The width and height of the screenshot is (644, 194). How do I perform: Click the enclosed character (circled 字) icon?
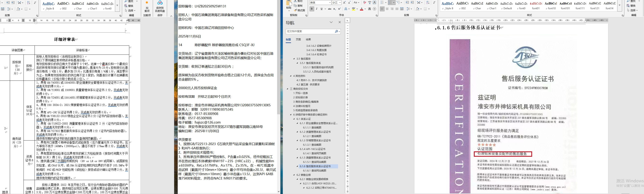tap(374, 9)
